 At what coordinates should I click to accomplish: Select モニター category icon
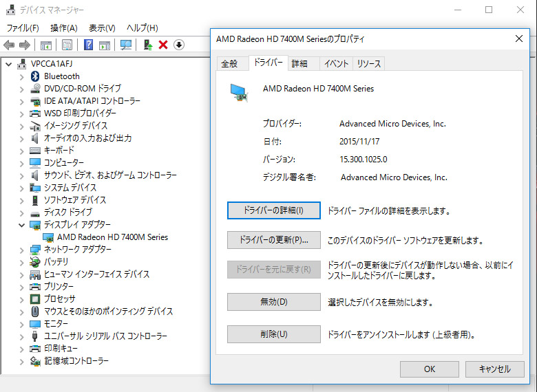click(35, 324)
